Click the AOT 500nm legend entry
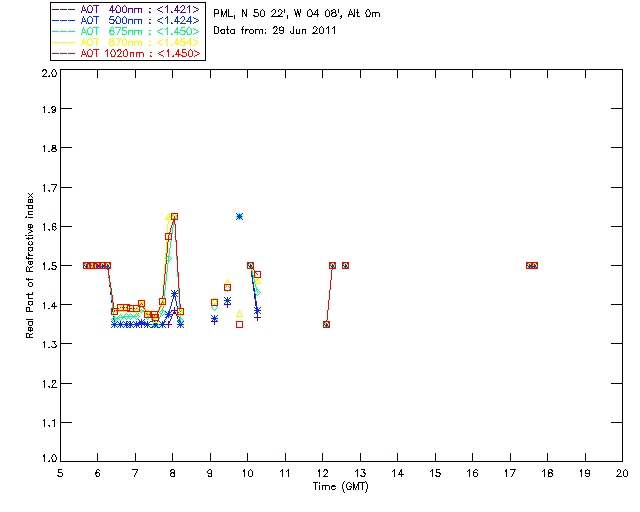640x512 pixels. pos(126,20)
